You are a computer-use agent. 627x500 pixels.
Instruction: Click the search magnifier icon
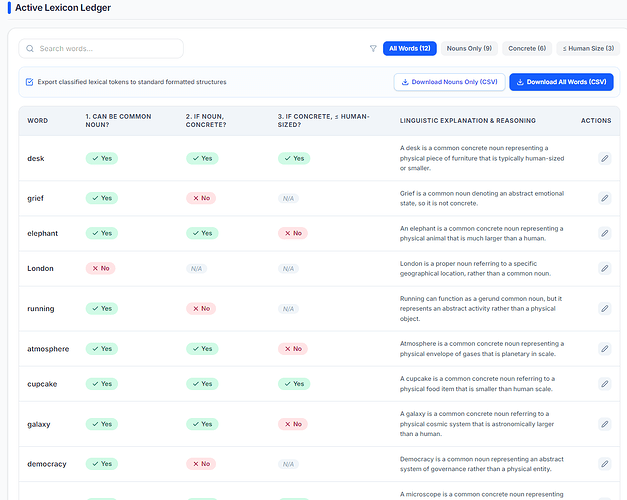30,48
